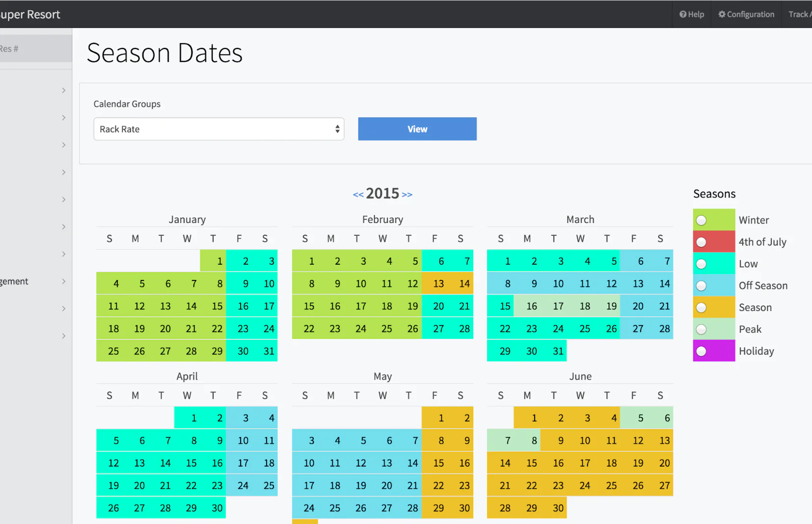
Task: Select the Winter season radio button
Action: click(701, 220)
